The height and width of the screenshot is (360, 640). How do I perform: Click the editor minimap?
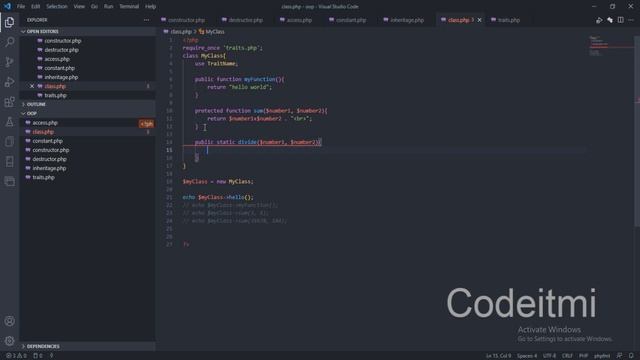coord(610,46)
